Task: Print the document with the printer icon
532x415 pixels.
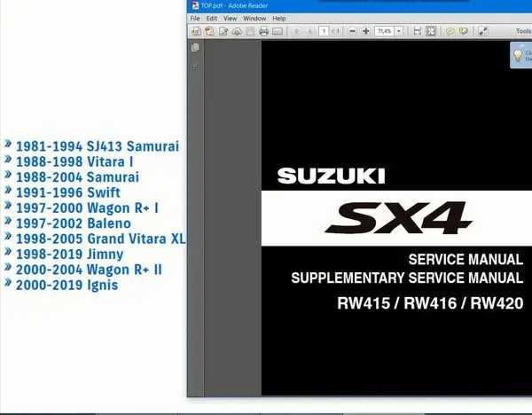Action: 263,31
